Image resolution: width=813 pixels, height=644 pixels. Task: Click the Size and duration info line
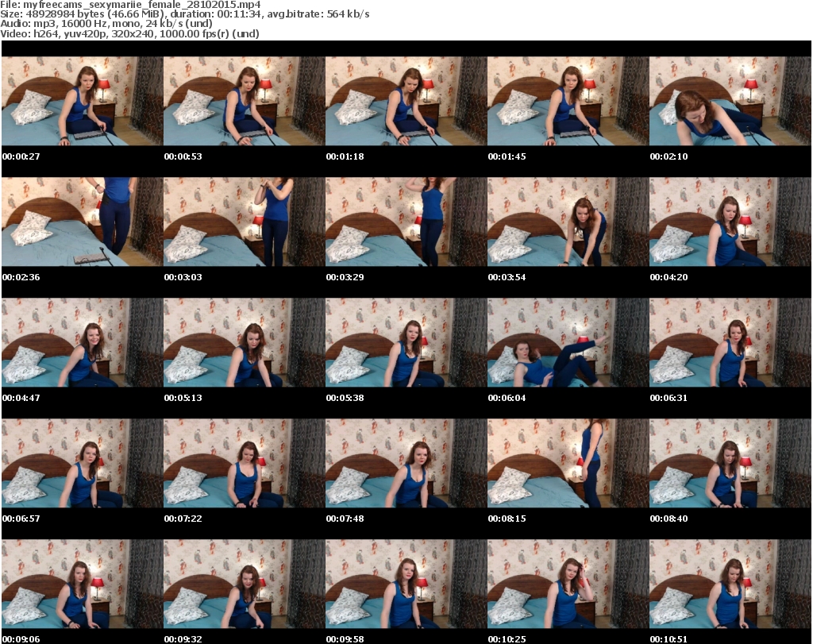pyautogui.click(x=185, y=14)
